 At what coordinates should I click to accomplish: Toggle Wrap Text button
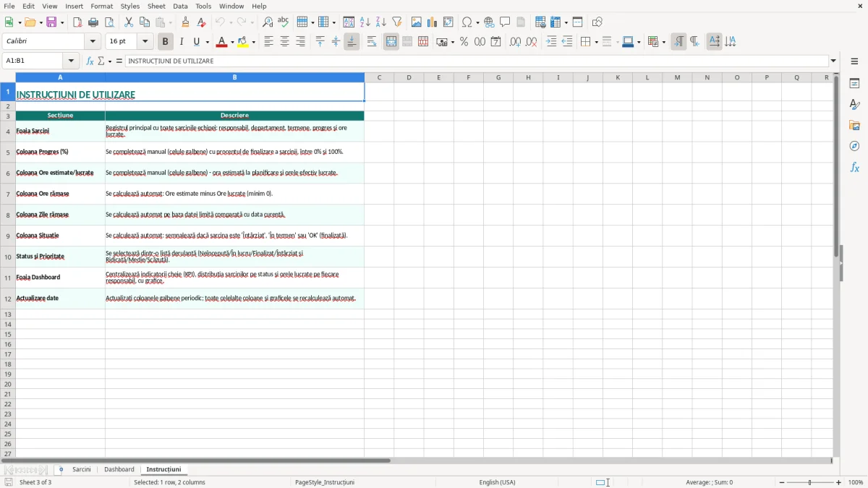click(372, 42)
